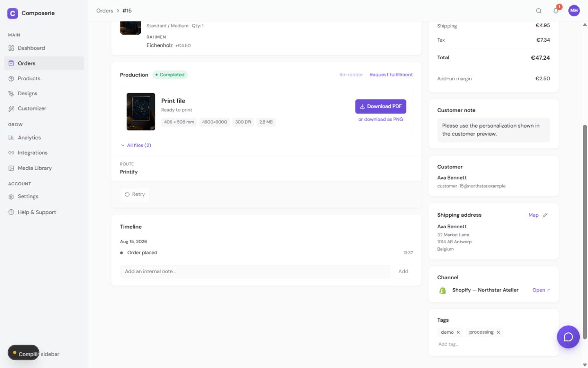Click the Shopify channel icon
Viewport: 588px width, 368px height.
(x=442, y=290)
